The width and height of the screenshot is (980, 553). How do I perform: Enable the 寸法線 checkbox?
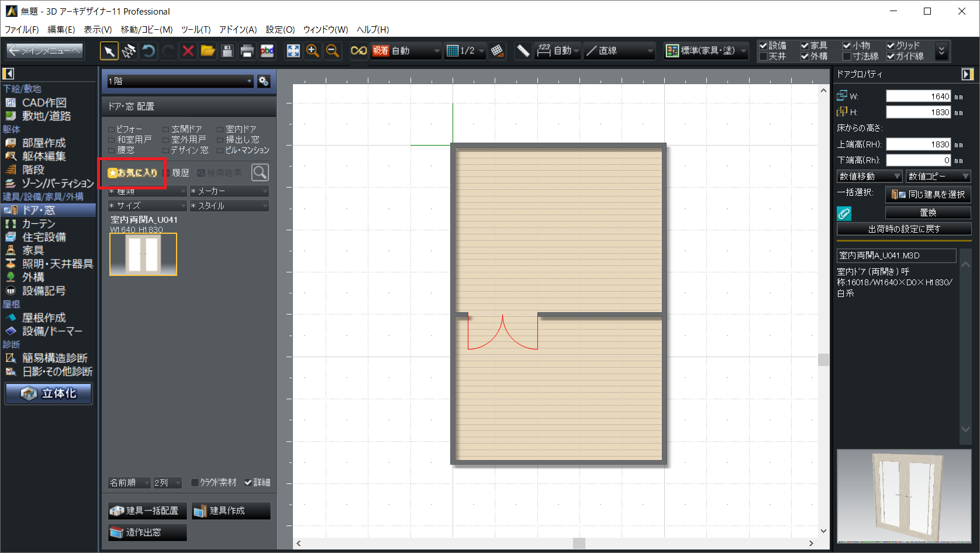[x=847, y=57]
